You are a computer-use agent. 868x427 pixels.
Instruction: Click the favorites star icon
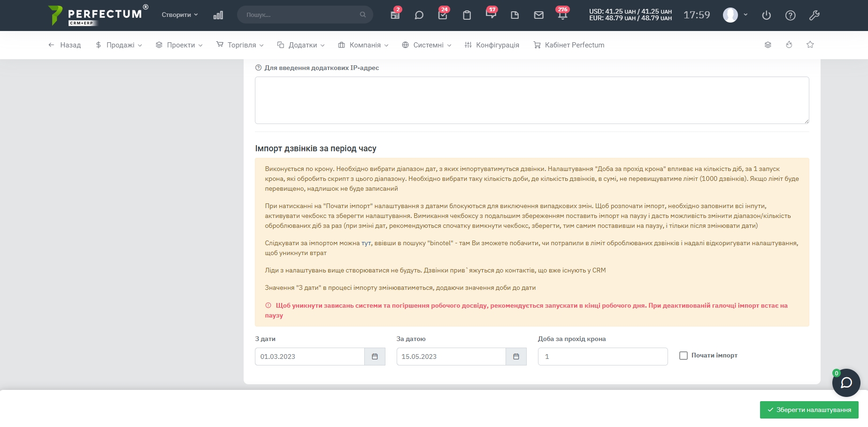point(810,45)
